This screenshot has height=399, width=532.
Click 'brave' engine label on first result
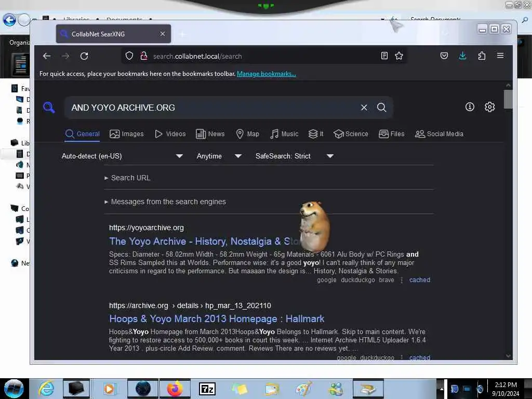coord(387,280)
